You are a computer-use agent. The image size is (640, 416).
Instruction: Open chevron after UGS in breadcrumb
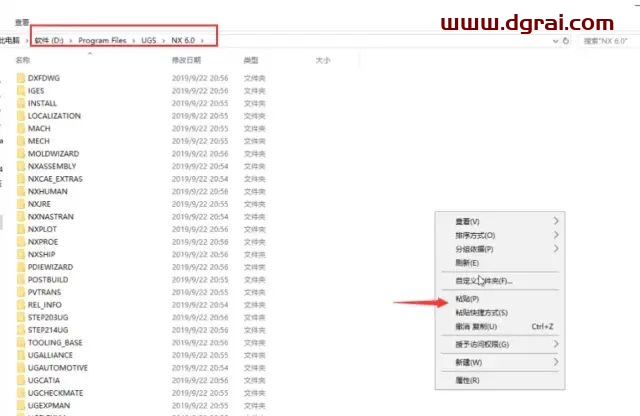pos(164,40)
